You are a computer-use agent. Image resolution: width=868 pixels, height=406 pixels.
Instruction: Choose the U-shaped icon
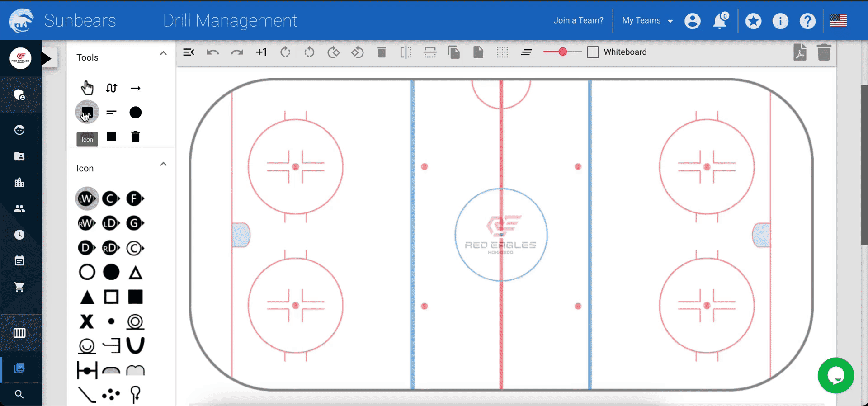pos(135,346)
